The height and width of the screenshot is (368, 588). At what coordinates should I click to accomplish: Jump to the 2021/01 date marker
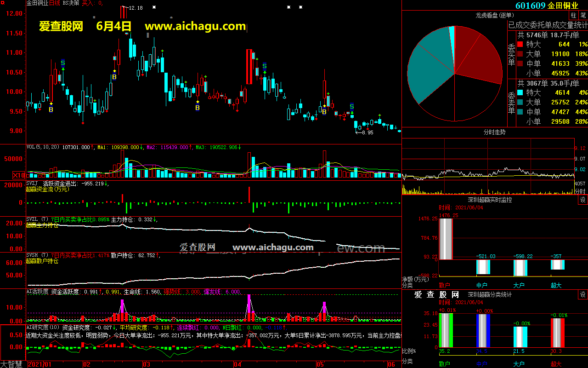(x=40, y=364)
